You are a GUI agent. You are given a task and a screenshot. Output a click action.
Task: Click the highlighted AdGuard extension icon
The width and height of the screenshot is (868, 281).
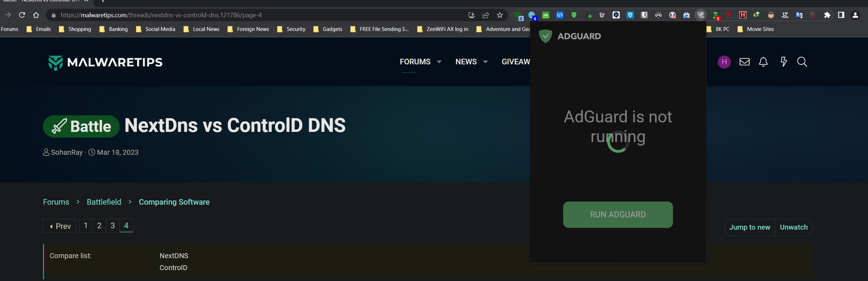tap(700, 15)
